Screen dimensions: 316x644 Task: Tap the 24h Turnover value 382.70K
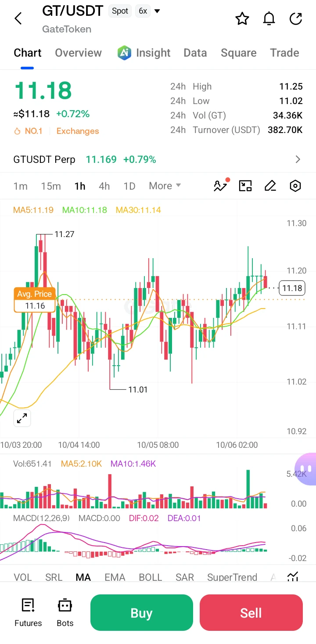pyautogui.click(x=285, y=130)
